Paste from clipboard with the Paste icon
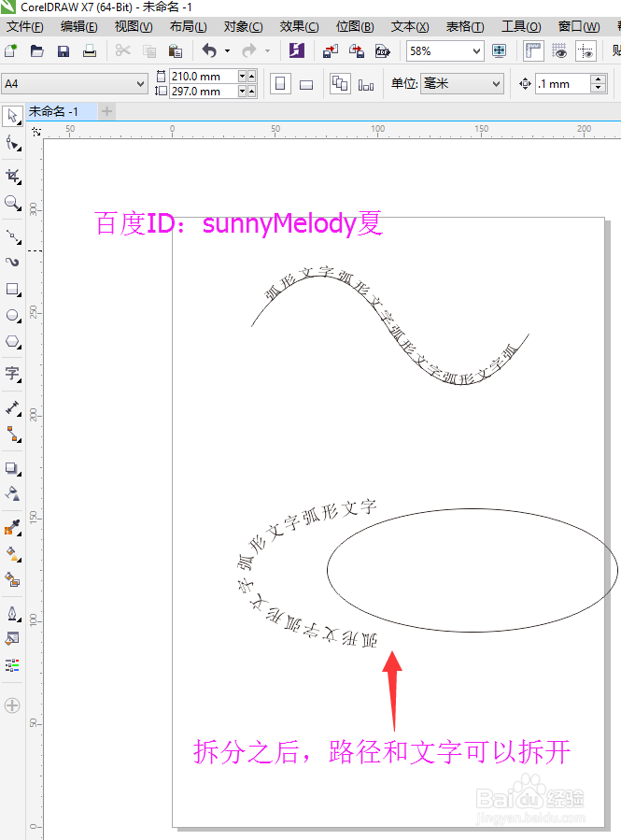This screenshot has height=840, width=621. point(175,51)
